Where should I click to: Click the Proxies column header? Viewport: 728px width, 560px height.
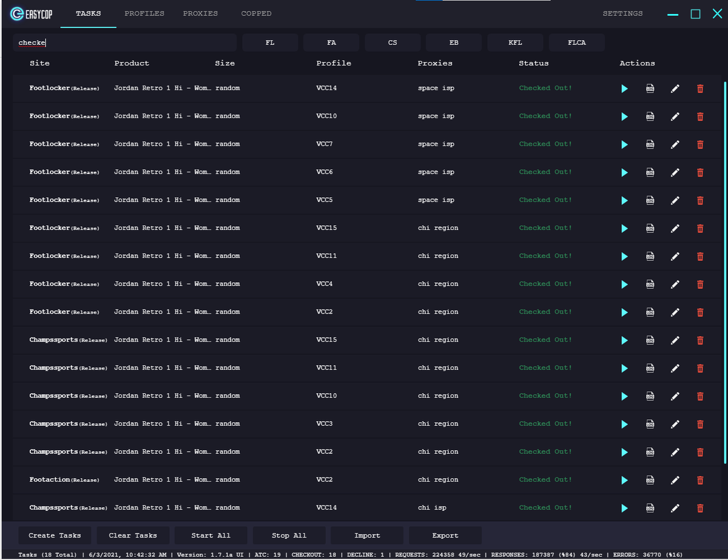point(435,63)
